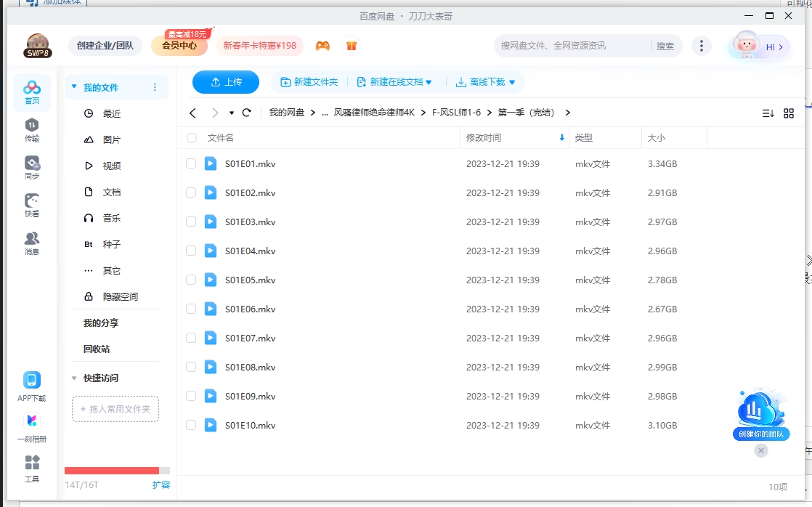Viewport: 812px width, 507px height.
Task: Click the refresh icon beside navigation arrows
Action: pos(247,113)
